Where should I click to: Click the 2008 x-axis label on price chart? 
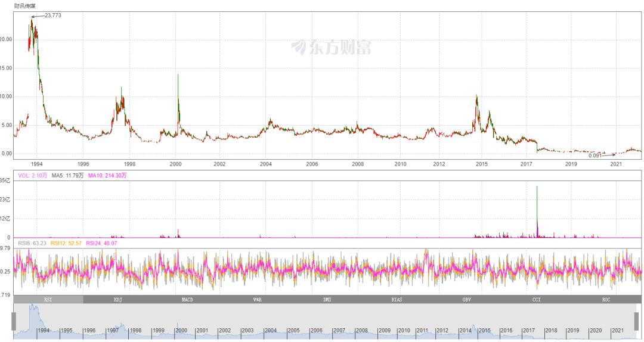pyautogui.click(x=358, y=164)
